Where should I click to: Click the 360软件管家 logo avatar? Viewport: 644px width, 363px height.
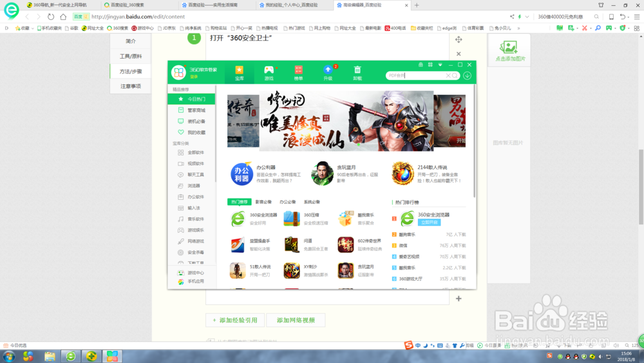[178, 73]
